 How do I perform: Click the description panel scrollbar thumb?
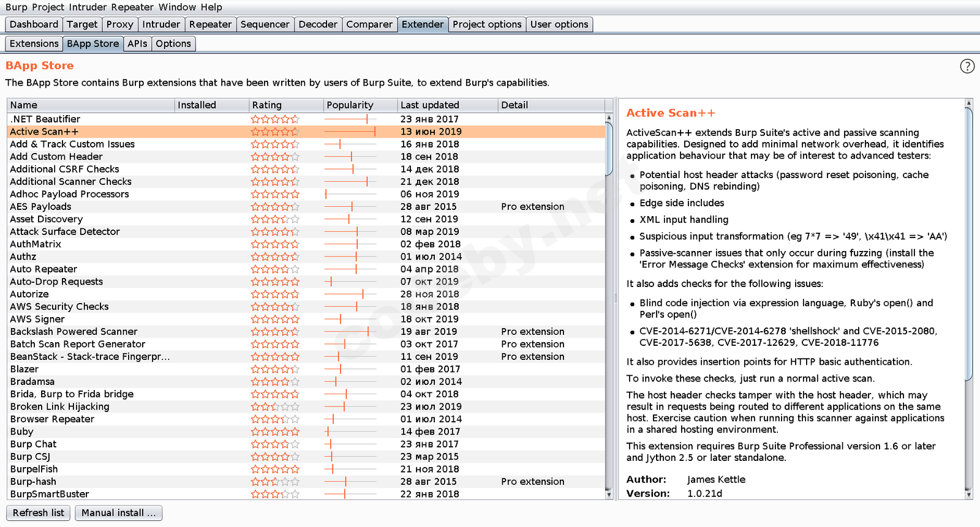(968, 244)
